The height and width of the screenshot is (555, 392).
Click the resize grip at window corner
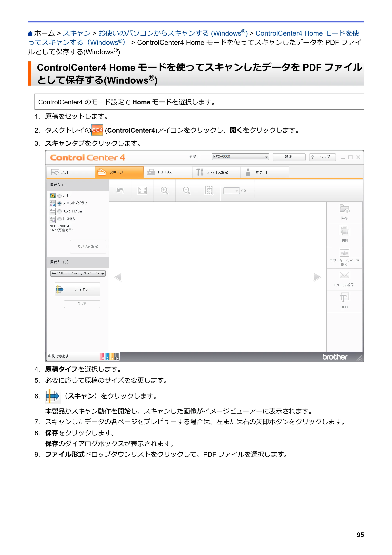[359, 358]
